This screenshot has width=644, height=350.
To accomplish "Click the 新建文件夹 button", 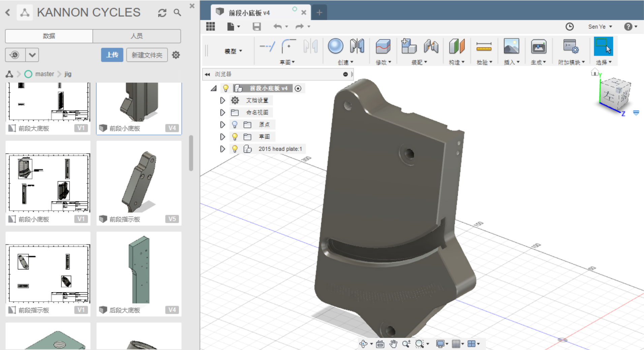I will coord(147,55).
